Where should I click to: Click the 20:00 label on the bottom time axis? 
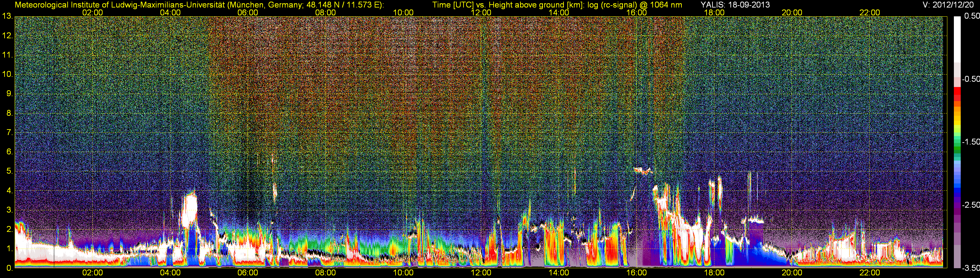792,273
